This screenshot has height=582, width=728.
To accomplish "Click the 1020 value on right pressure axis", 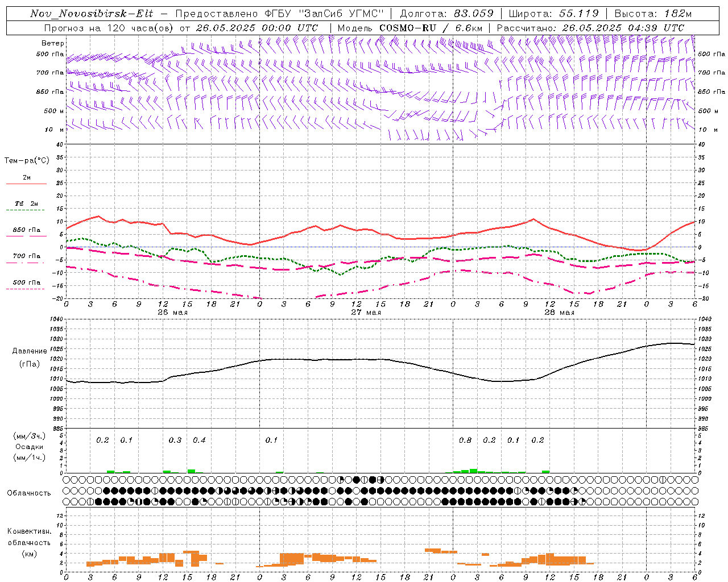I will coord(704,359).
